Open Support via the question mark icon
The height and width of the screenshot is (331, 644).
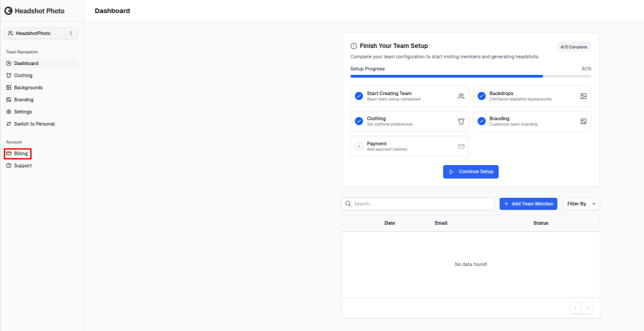(9, 165)
